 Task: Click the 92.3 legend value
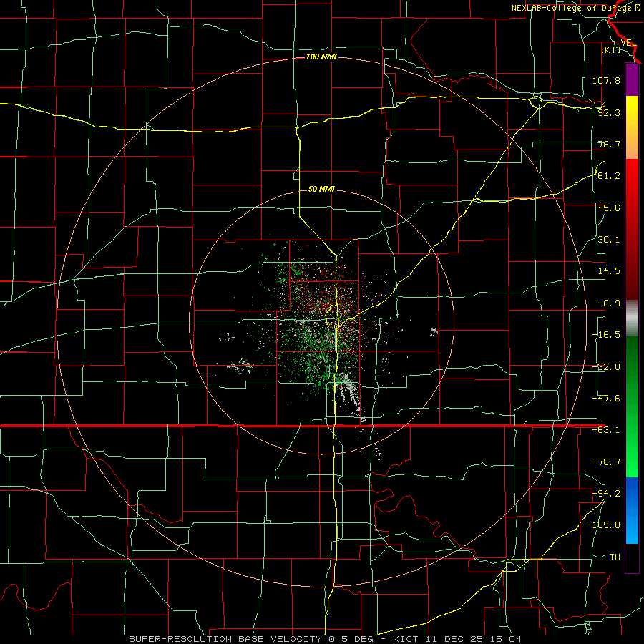[609, 112]
